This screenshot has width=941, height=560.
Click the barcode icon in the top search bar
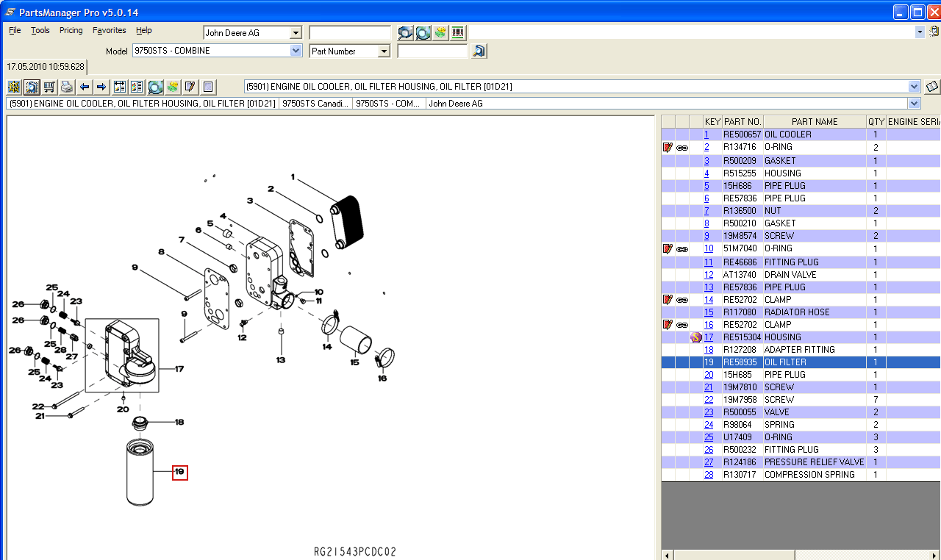tap(458, 32)
